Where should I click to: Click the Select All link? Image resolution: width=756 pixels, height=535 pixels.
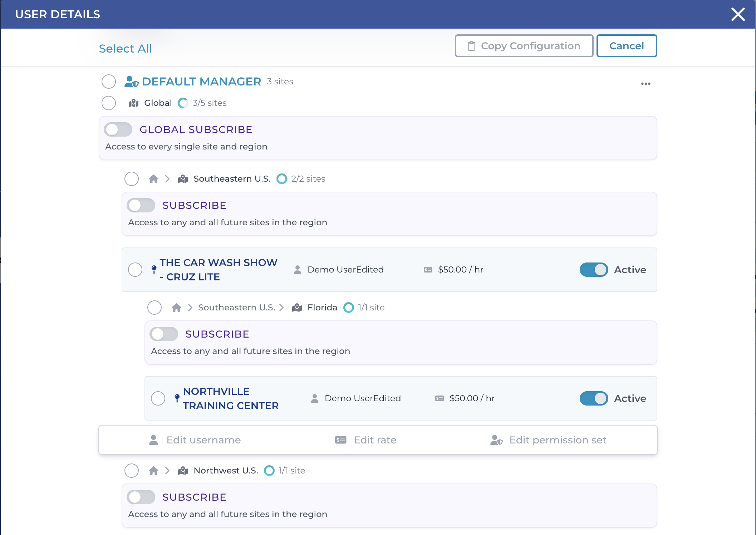tap(125, 49)
